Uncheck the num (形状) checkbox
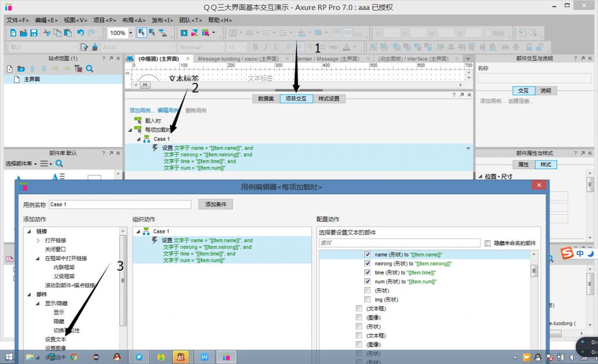The height and width of the screenshot is (364, 598). pos(368,281)
